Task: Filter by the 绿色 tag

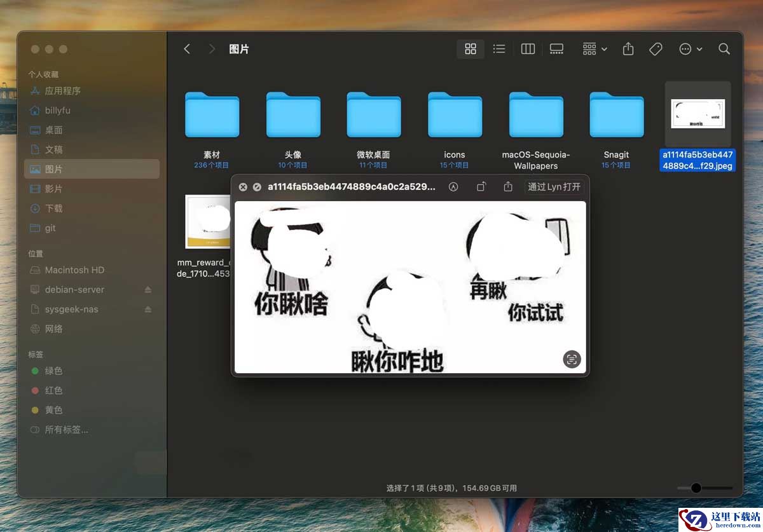Action: click(92, 371)
